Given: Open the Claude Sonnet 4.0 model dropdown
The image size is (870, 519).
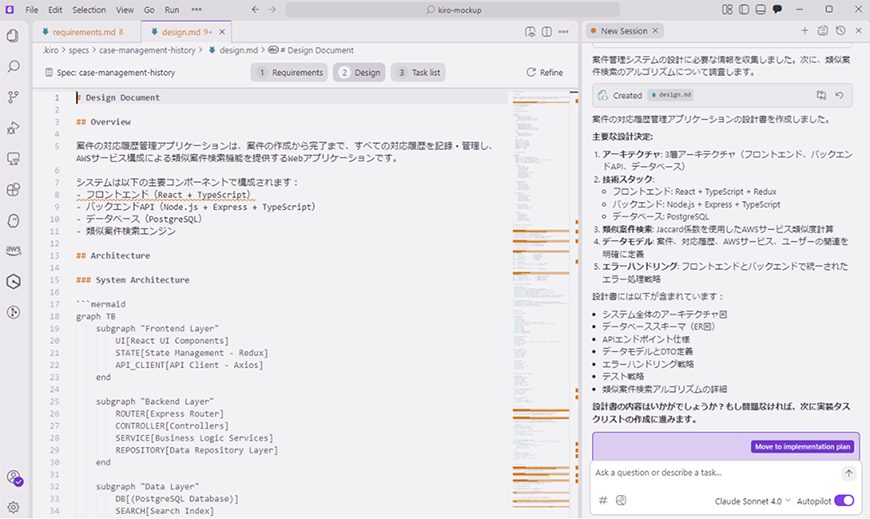Looking at the screenshot, I should click(752, 501).
